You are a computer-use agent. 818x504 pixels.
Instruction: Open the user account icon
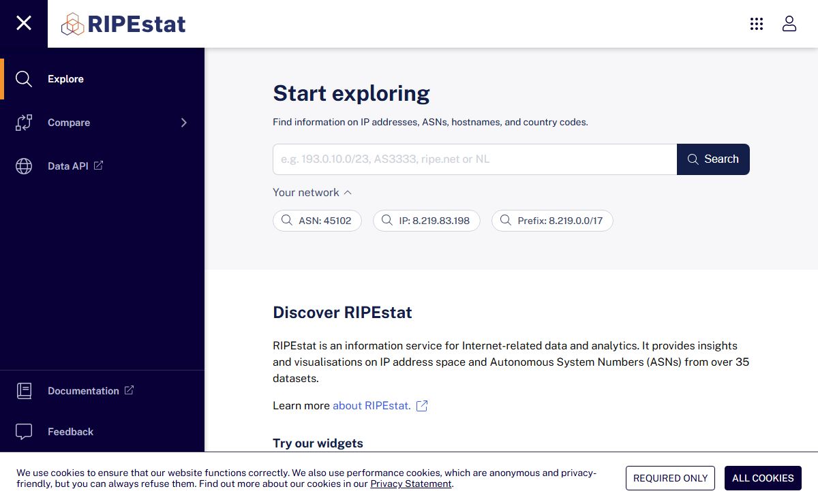(789, 24)
